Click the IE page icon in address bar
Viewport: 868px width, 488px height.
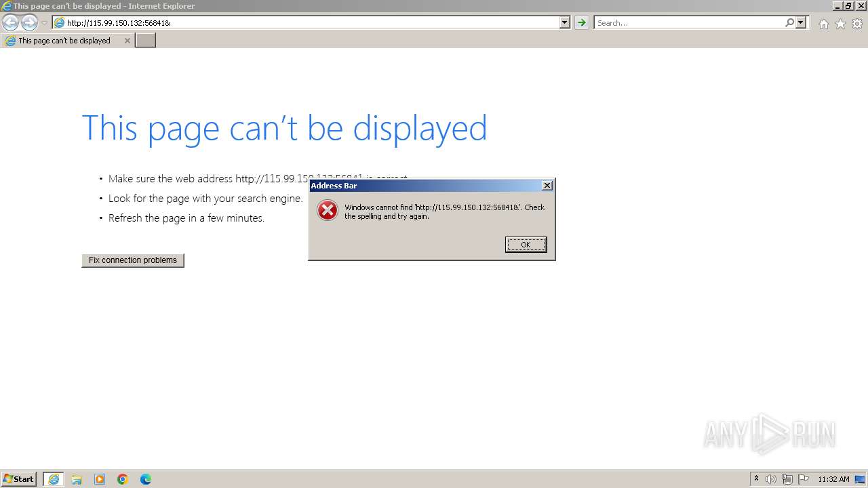coord(59,23)
